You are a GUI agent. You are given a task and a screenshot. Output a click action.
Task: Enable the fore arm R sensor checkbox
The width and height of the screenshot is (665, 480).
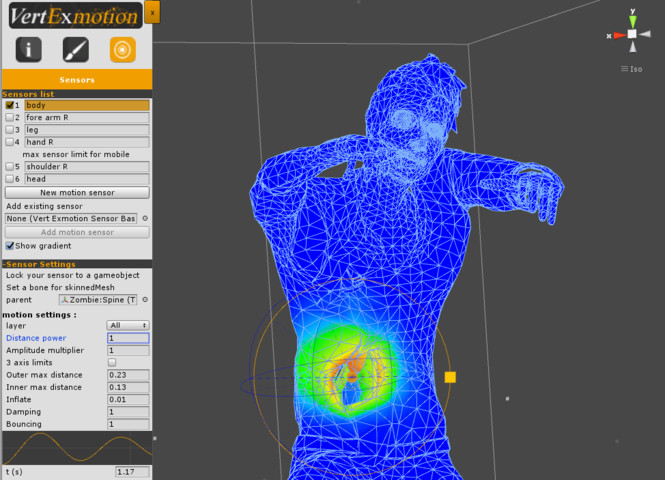click(10, 117)
